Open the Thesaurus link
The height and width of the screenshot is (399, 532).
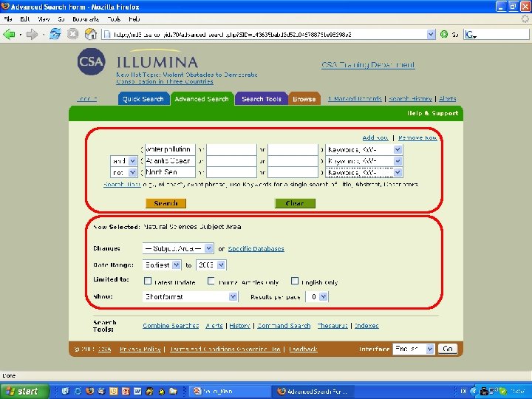332,326
